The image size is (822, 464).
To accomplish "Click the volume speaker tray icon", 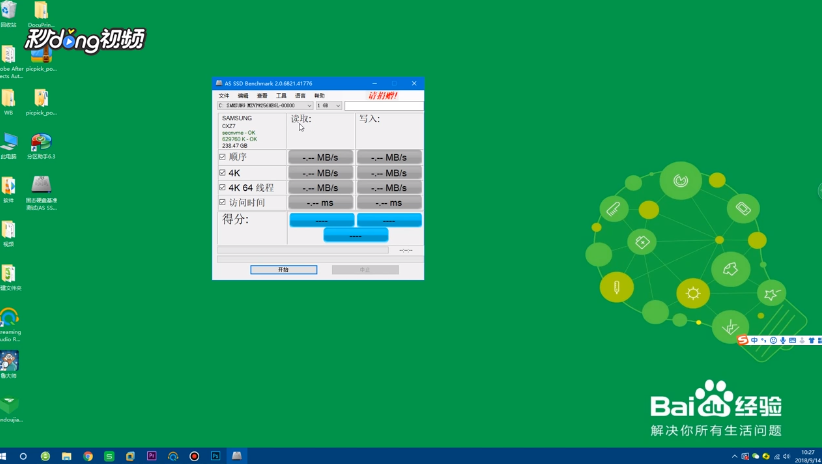I will pos(786,457).
